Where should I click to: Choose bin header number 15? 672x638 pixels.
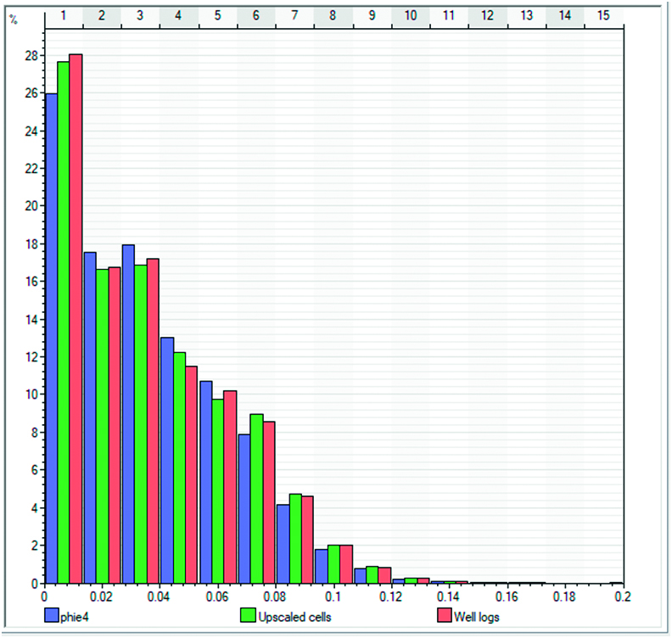tap(602, 15)
